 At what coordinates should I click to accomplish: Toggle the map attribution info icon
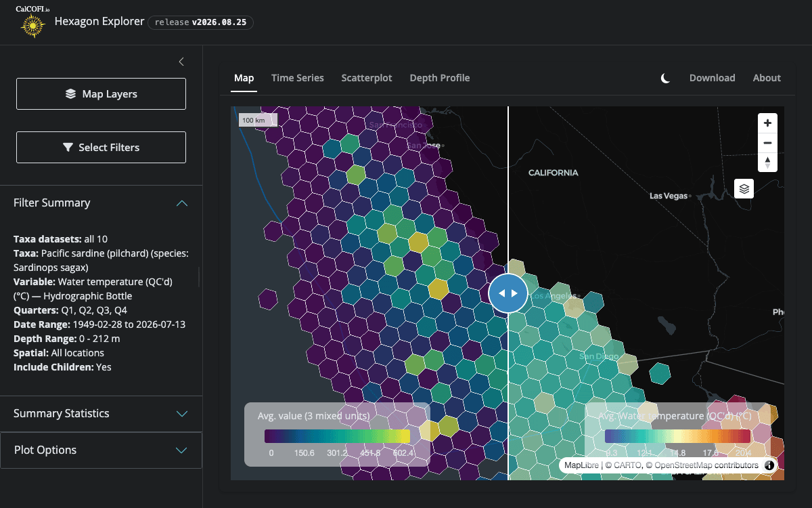769,465
